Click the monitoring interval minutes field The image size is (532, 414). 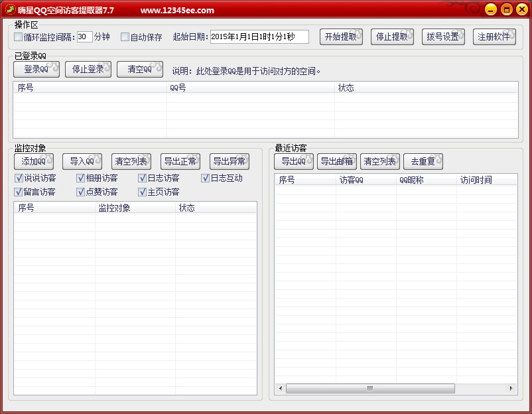coord(84,37)
